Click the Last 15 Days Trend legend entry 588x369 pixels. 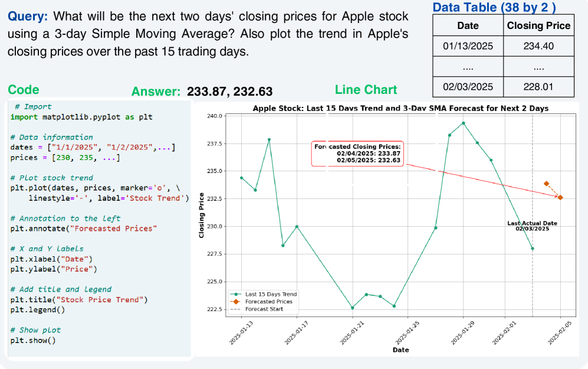click(271, 294)
